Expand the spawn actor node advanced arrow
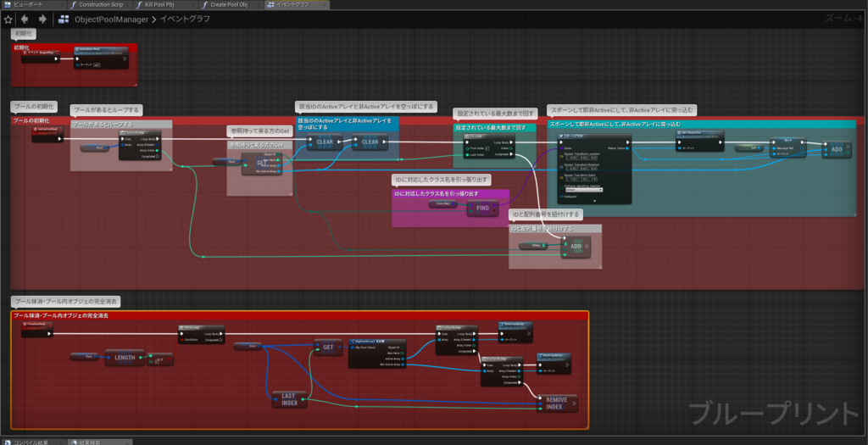868x445 pixels. coord(594,201)
